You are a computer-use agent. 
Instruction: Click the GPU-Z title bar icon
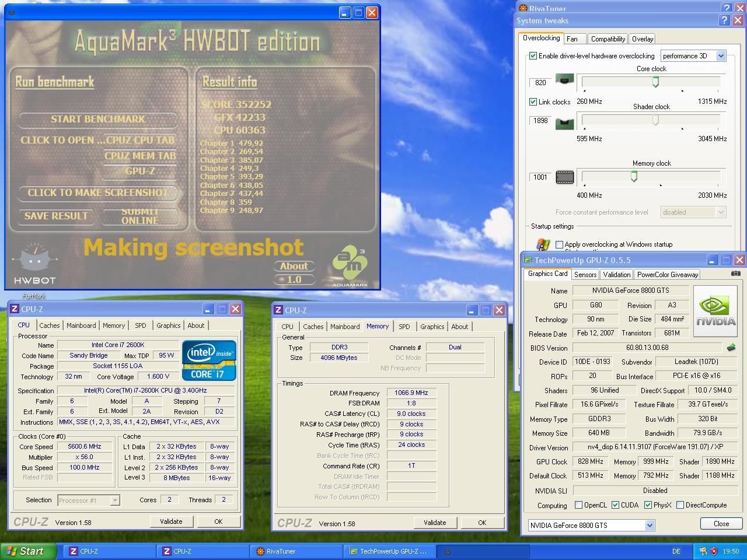click(x=528, y=260)
